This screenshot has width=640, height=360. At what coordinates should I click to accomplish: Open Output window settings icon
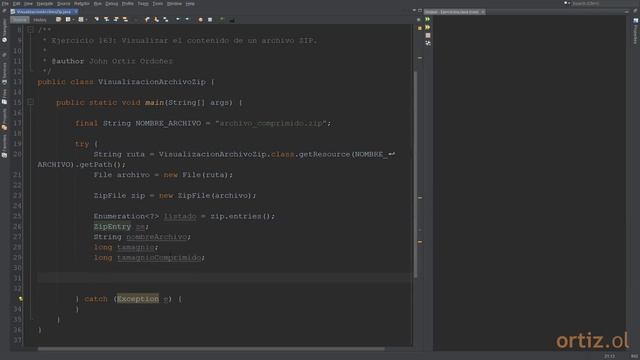tap(428, 43)
